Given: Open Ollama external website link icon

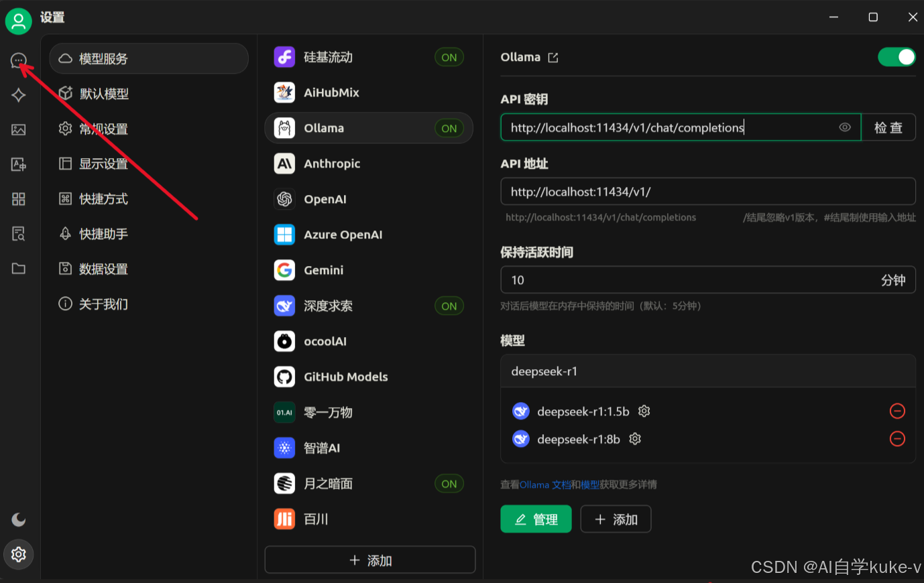Looking at the screenshot, I should [553, 58].
